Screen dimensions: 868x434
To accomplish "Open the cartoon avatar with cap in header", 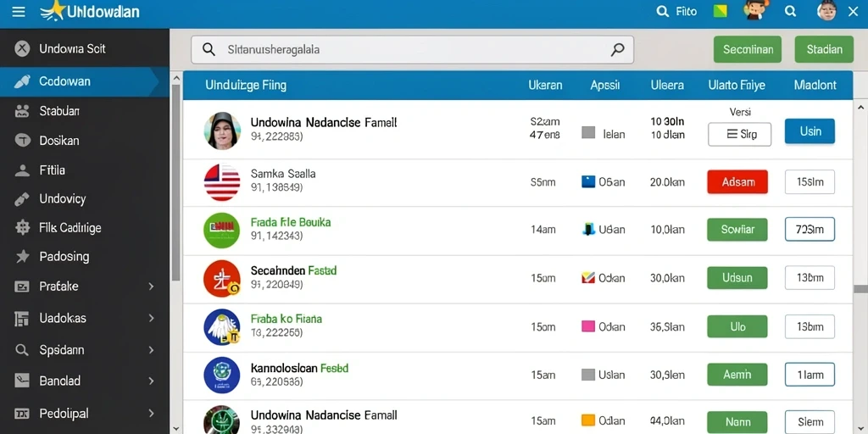I will 755,10.
